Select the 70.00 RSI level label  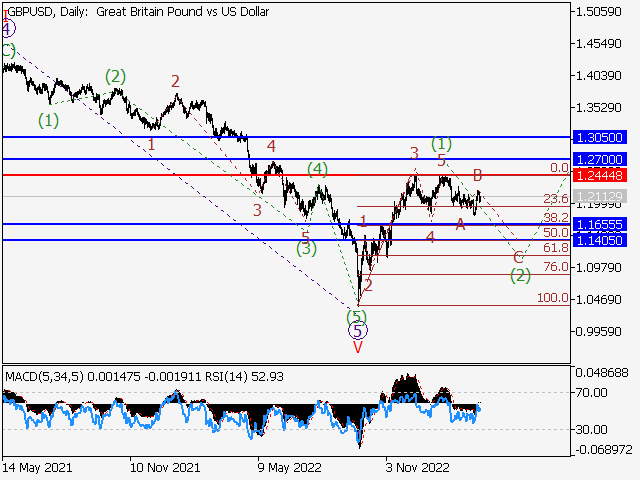591,393
